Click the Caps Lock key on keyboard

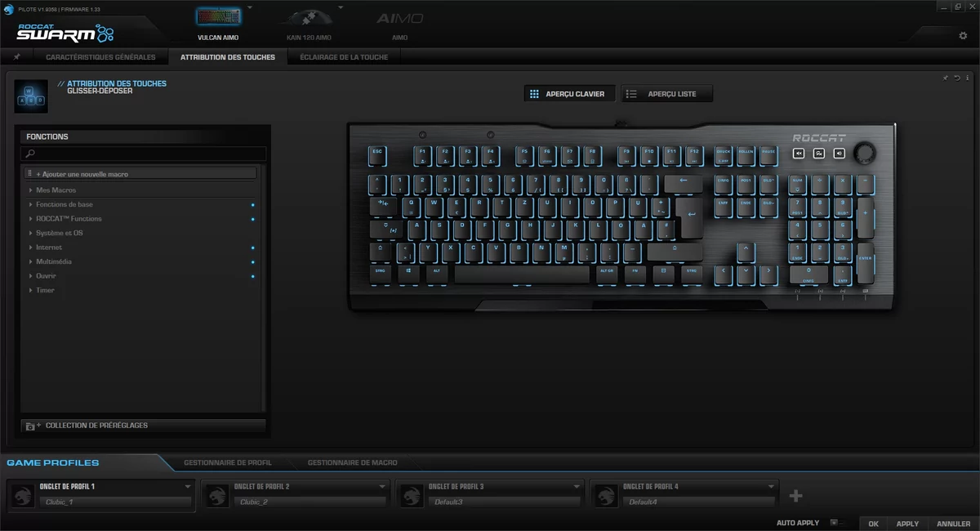pyautogui.click(x=387, y=229)
